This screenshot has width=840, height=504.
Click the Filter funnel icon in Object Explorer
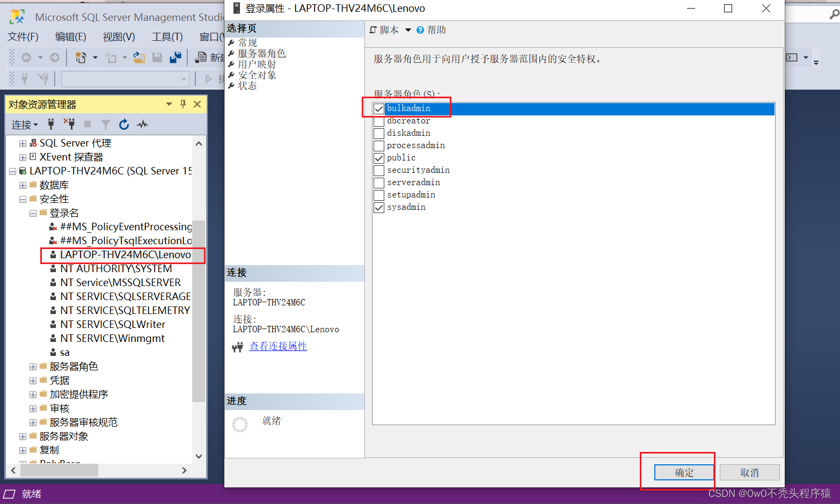click(106, 125)
